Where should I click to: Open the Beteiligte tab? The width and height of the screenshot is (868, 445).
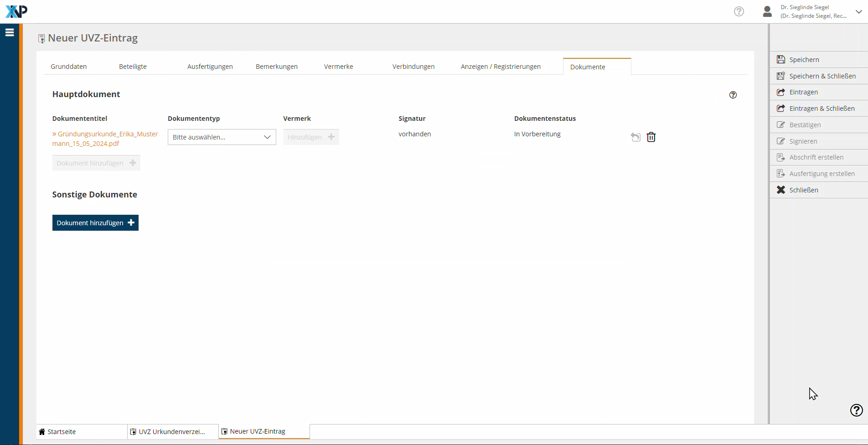tap(133, 67)
